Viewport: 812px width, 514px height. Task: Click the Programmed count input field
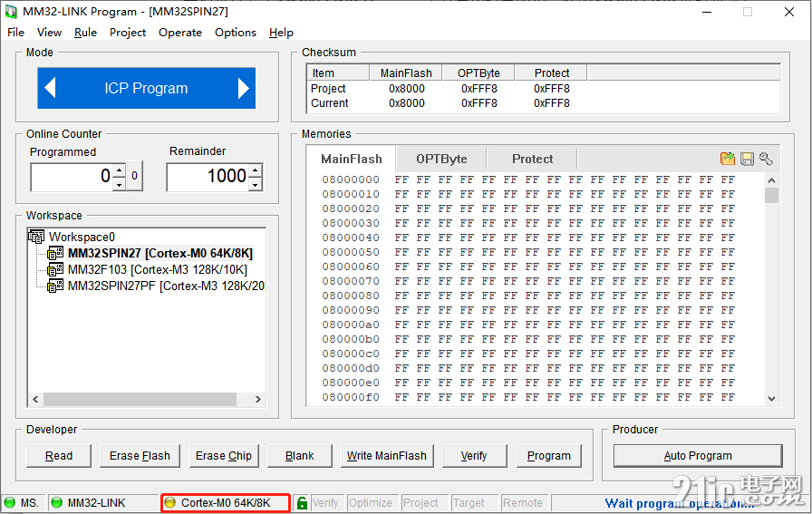pyautogui.click(x=72, y=177)
